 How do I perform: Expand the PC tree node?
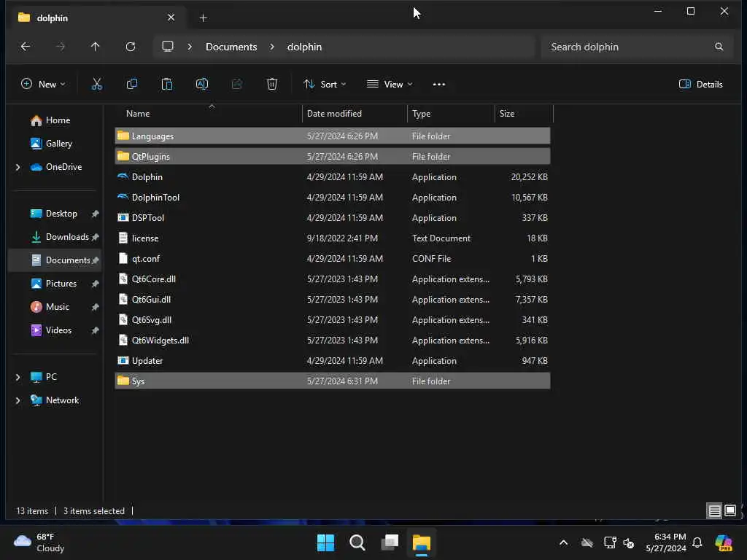point(18,377)
